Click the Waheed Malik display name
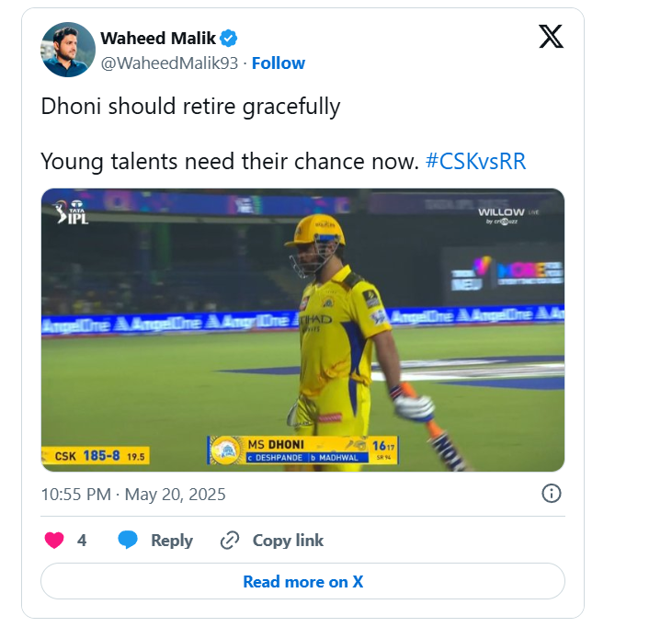This screenshot has height=627, width=672. point(157,38)
